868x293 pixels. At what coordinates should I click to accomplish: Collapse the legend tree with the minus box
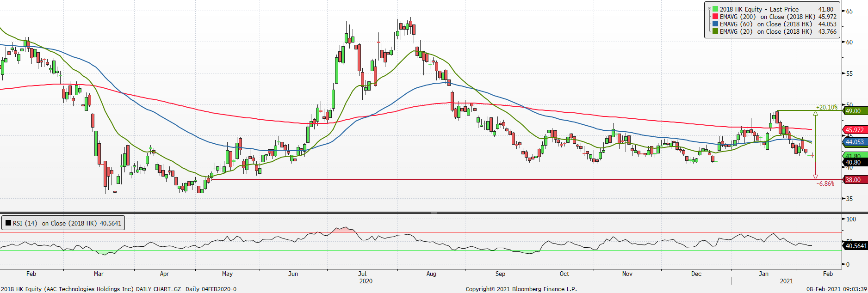coord(709,9)
